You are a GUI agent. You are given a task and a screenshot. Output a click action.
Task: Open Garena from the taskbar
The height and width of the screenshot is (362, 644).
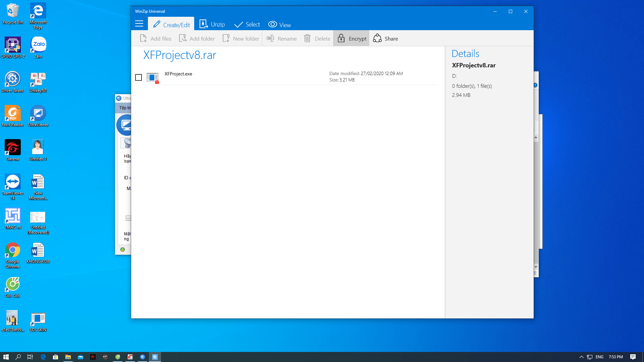[93, 357]
